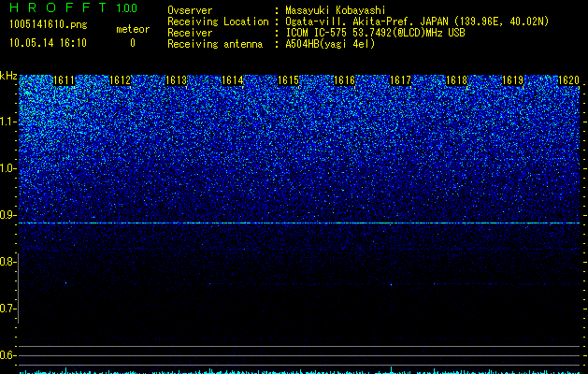
Task: Click the date 10.05.14 16:10
Action: tap(48, 43)
